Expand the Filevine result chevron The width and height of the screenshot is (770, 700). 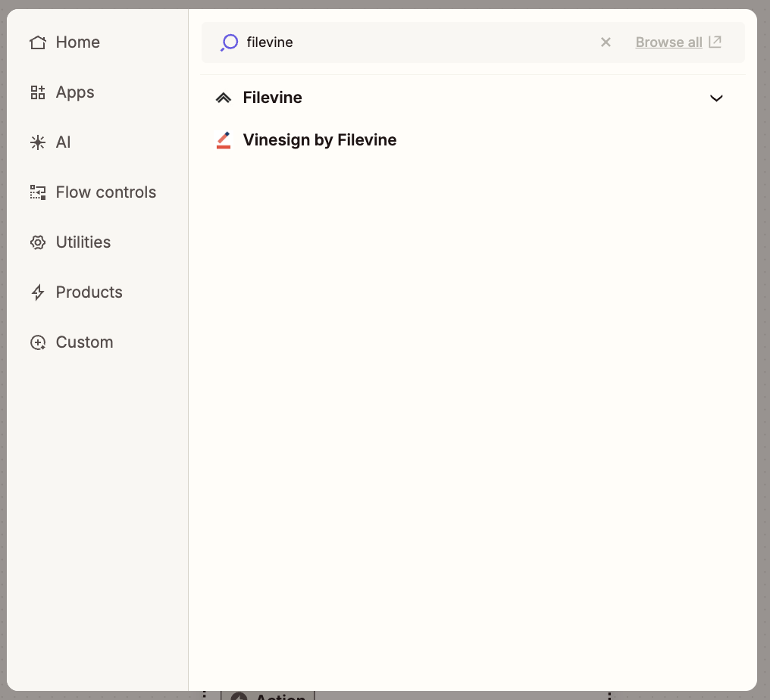coord(716,98)
